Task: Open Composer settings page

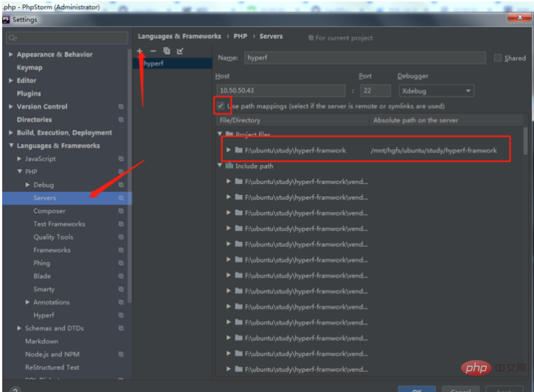Action: [49, 211]
